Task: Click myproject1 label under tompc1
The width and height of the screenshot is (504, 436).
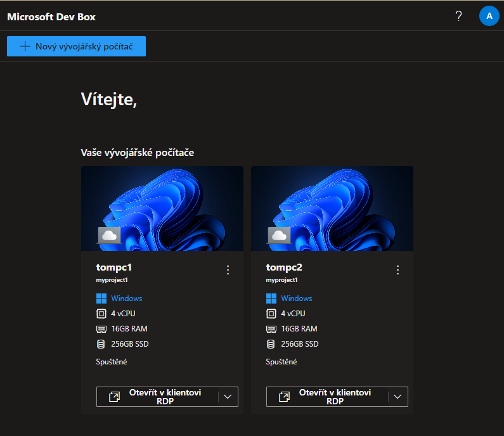Action: (112, 280)
